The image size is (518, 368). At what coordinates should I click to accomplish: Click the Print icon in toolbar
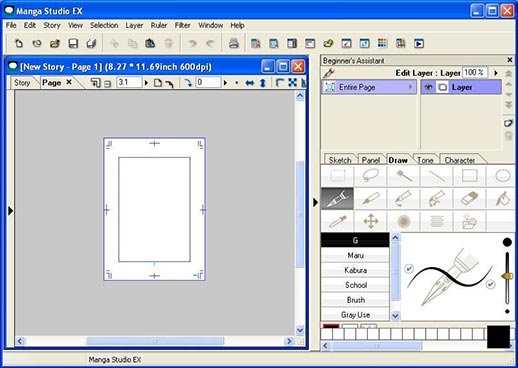pos(233,43)
